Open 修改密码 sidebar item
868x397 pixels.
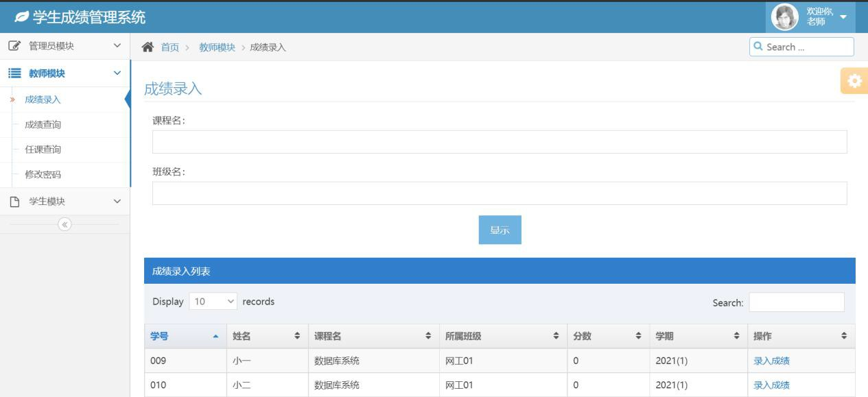tap(43, 175)
